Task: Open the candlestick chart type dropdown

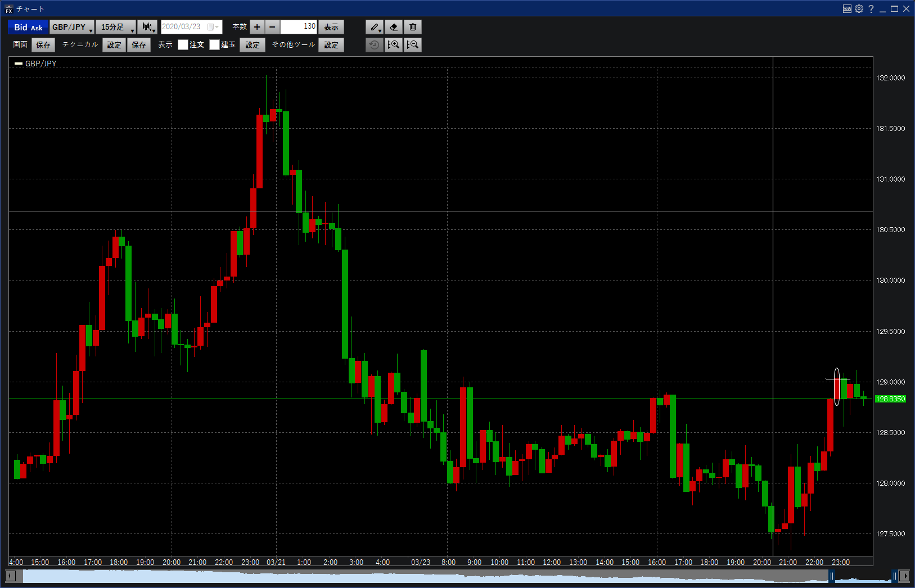Action: coord(148,27)
